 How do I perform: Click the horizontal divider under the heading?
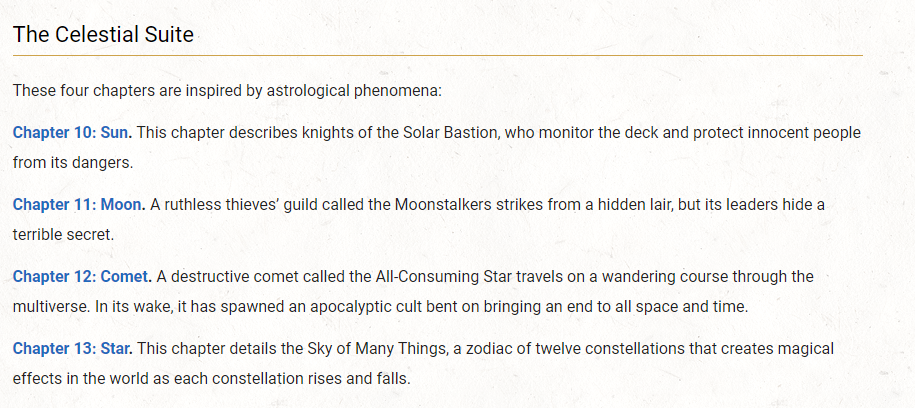[437, 55]
